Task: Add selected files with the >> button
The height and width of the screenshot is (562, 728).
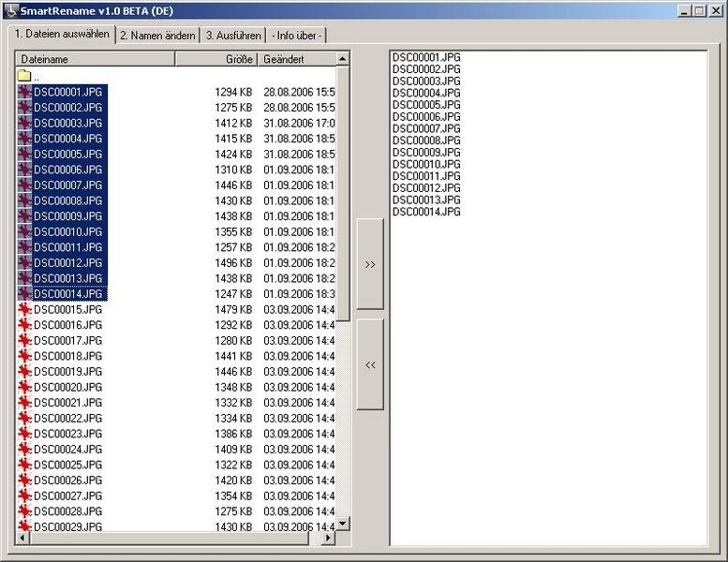Action: pyautogui.click(x=370, y=264)
